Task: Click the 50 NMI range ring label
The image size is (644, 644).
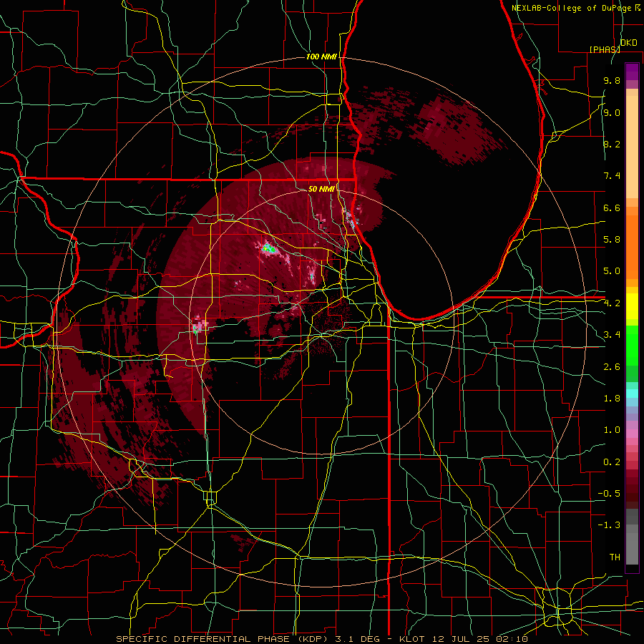Action: click(321, 189)
